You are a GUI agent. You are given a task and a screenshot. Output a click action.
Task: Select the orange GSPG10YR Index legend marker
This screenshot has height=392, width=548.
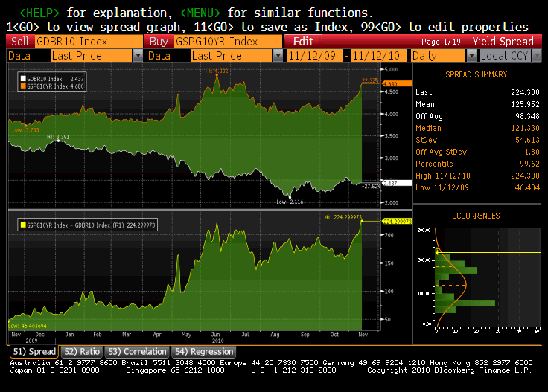23,84
